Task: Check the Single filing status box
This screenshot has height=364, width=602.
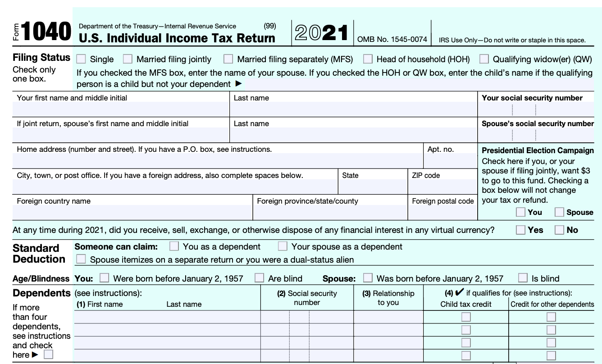Action: click(81, 59)
